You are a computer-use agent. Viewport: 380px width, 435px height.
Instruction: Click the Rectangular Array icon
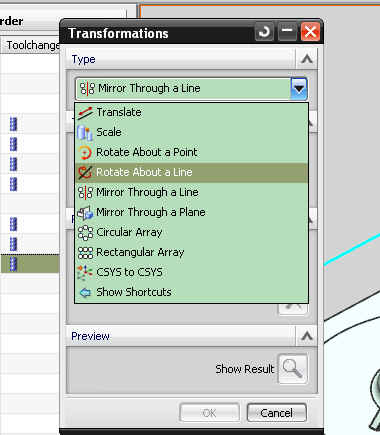[x=85, y=253]
